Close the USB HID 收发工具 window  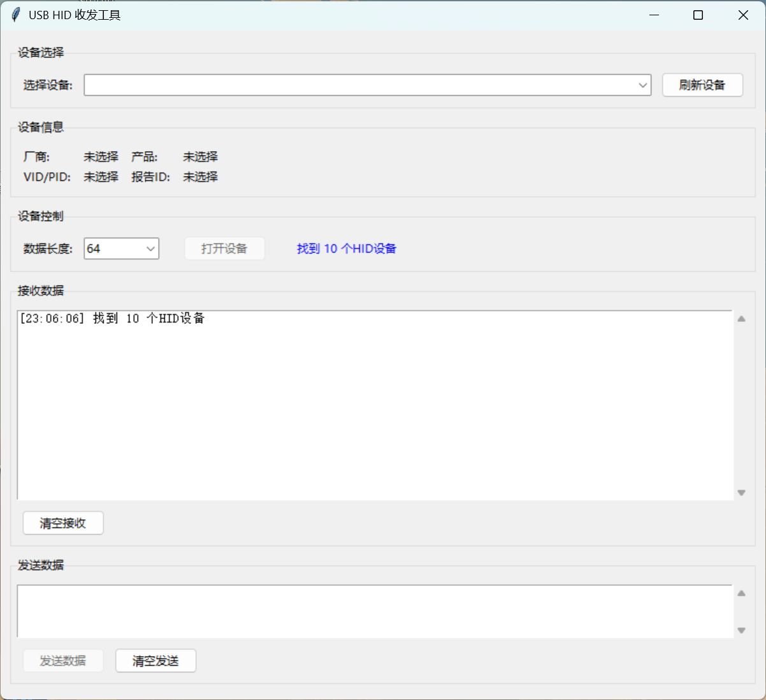point(743,15)
